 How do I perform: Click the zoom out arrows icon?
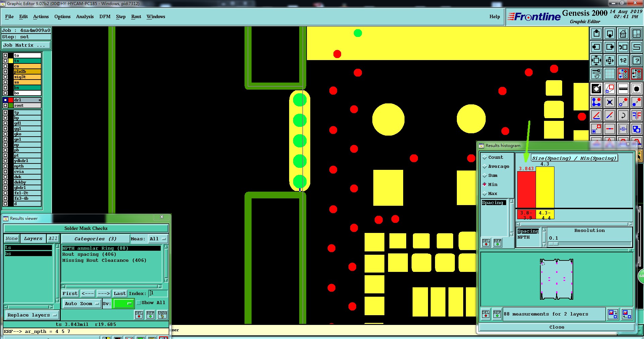(x=596, y=60)
